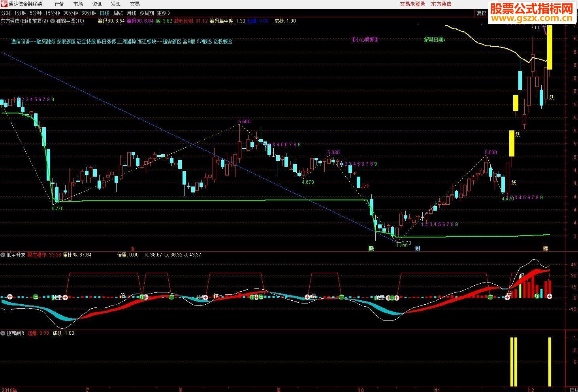
Task: Click the 孤鹤主图(10) indicator name
Action: 70,21
